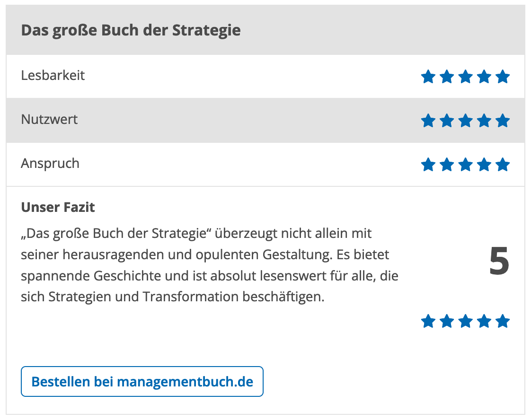Select the Anspruch label

[x=50, y=164]
